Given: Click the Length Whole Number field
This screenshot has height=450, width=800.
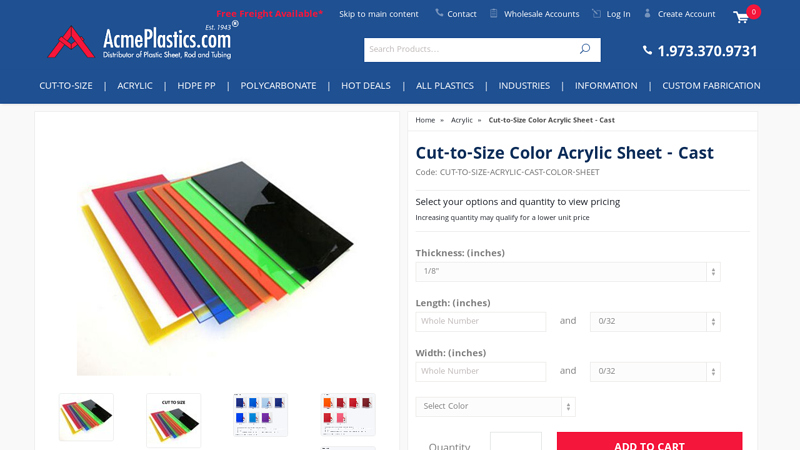Looking at the screenshot, I should 481,322.
